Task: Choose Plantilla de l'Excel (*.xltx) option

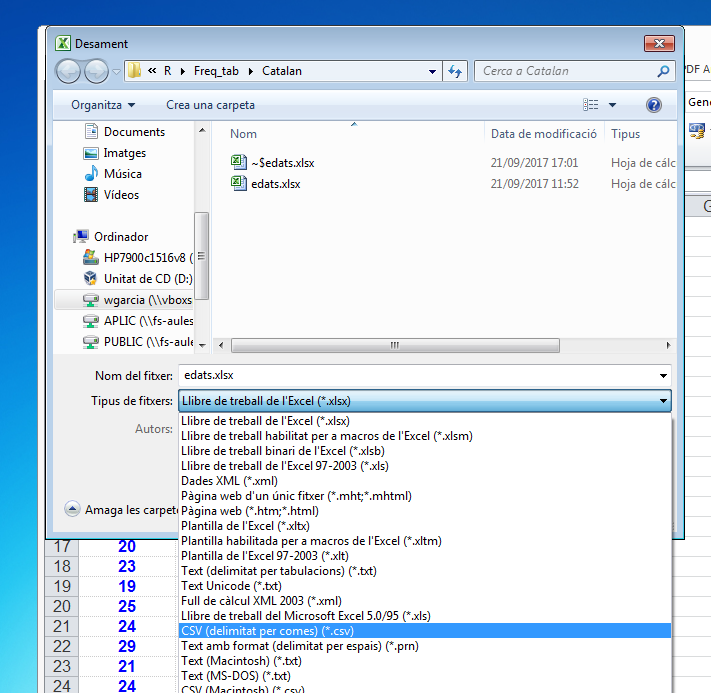Action: pyautogui.click(x=425, y=526)
